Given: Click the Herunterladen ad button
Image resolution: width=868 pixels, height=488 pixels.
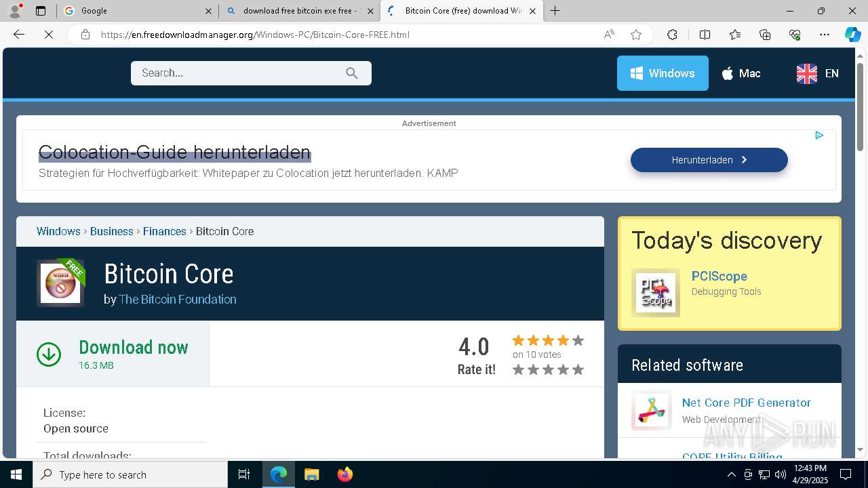Looking at the screenshot, I should point(709,160).
